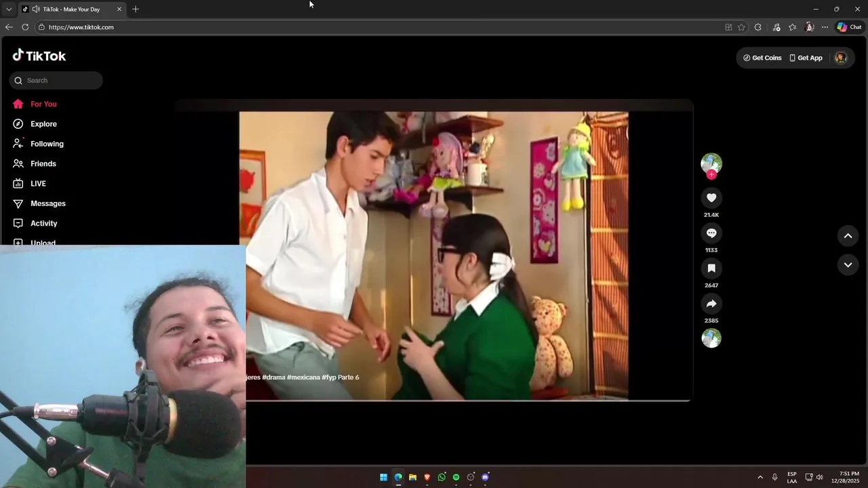868x488 pixels.
Task: Click the TikTok logo
Action: coord(39,56)
